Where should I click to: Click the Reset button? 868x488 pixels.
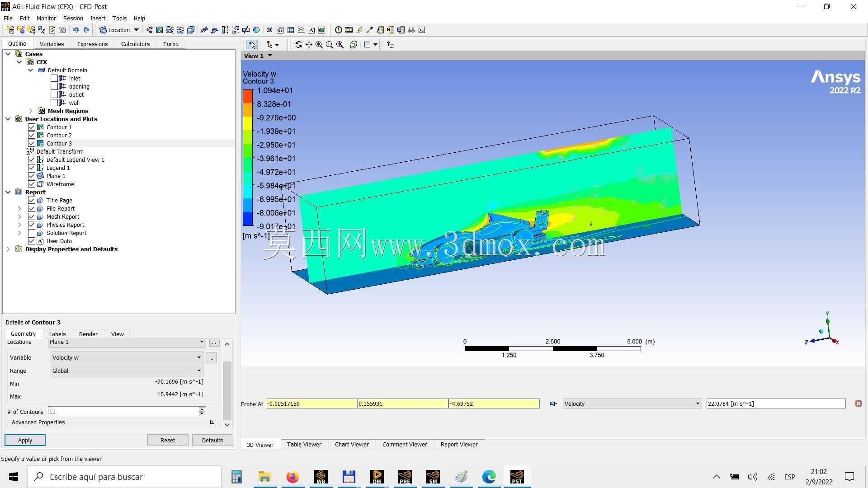tap(168, 440)
